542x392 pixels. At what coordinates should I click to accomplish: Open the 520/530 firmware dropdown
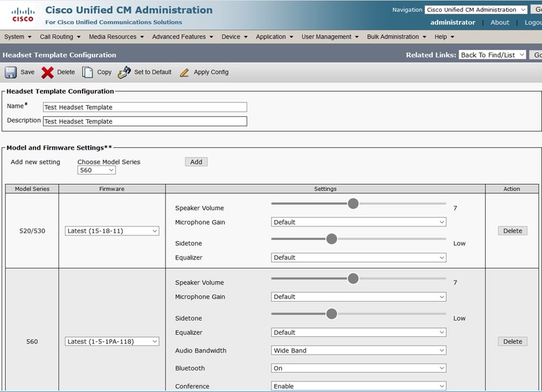pyautogui.click(x=112, y=231)
